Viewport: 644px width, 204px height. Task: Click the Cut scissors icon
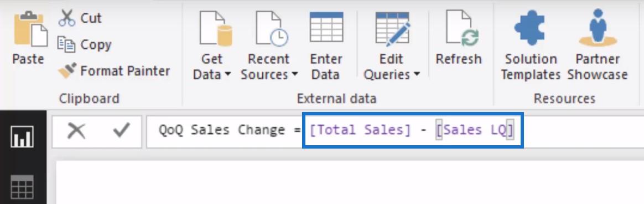point(67,18)
